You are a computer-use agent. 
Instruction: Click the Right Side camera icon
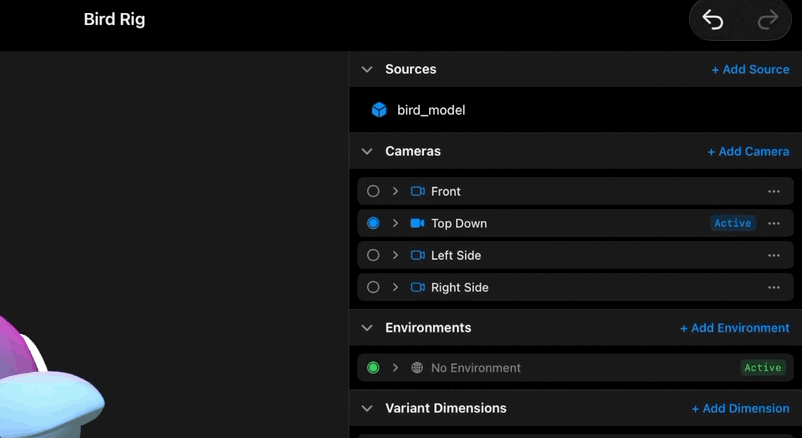pyautogui.click(x=417, y=287)
